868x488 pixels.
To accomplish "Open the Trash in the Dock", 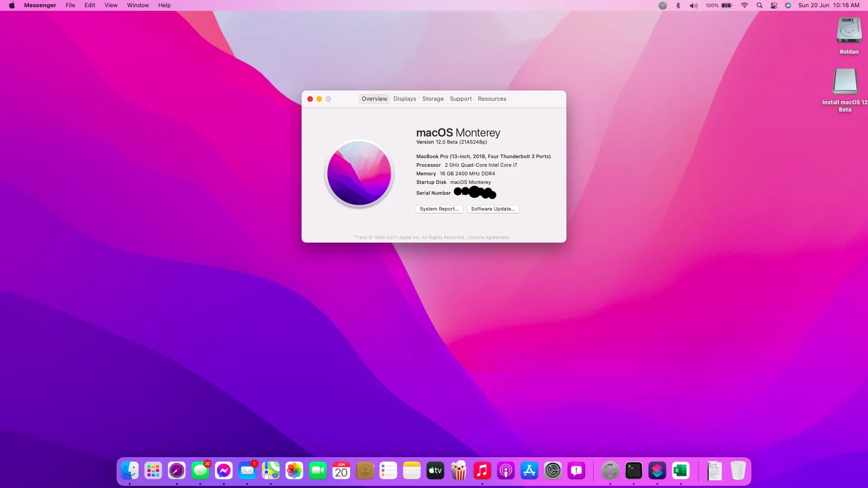I will point(738,470).
